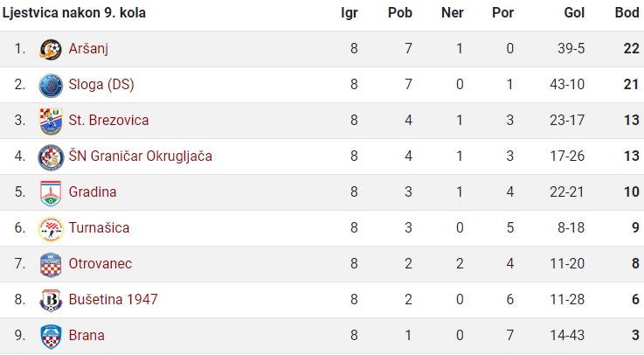644x355 pixels.
Task: Open the St. Brezovica team logo
Action: [x=51, y=122]
